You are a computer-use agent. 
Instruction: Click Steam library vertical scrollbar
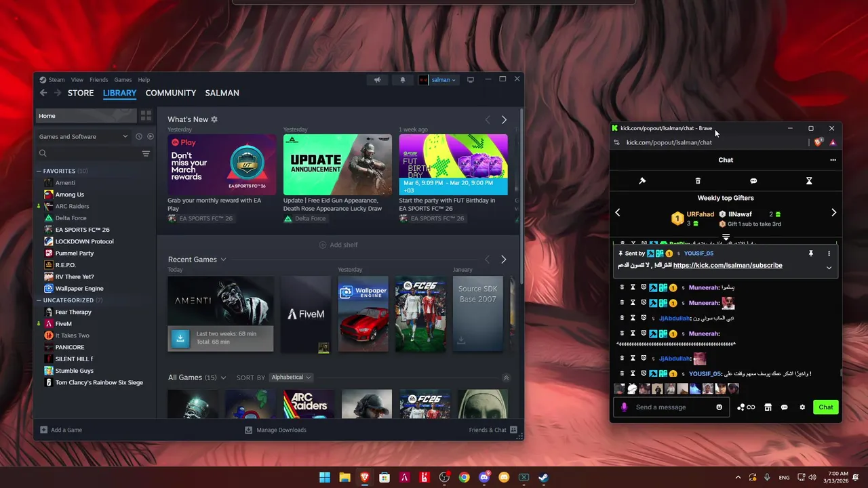pyautogui.click(x=521, y=197)
